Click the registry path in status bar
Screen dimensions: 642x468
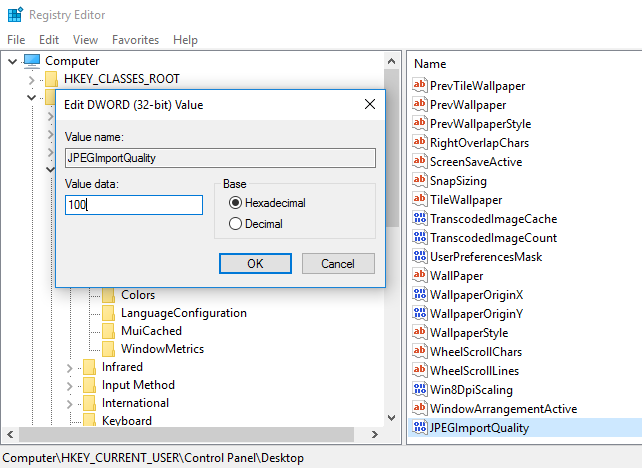coord(153,458)
